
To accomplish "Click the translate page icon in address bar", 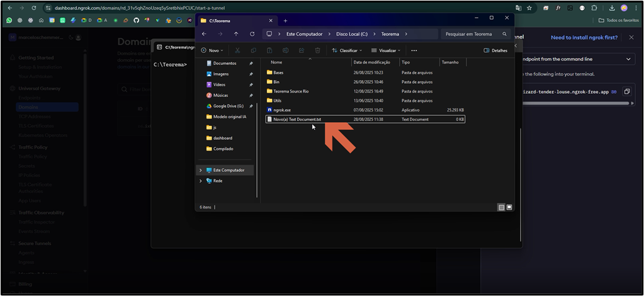I will click(519, 8).
